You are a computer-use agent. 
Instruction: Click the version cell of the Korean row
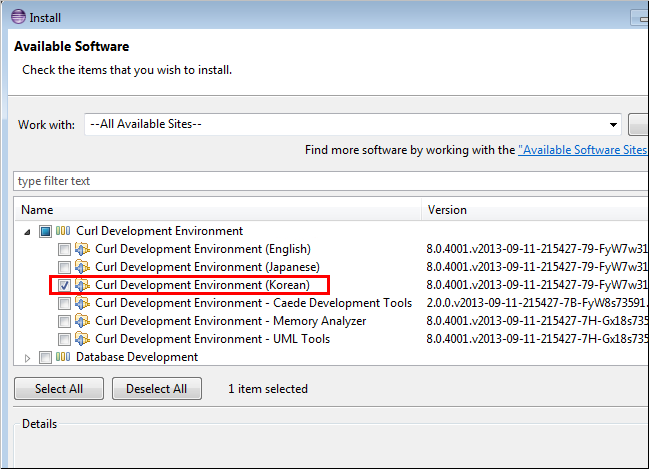tap(537, 285)
